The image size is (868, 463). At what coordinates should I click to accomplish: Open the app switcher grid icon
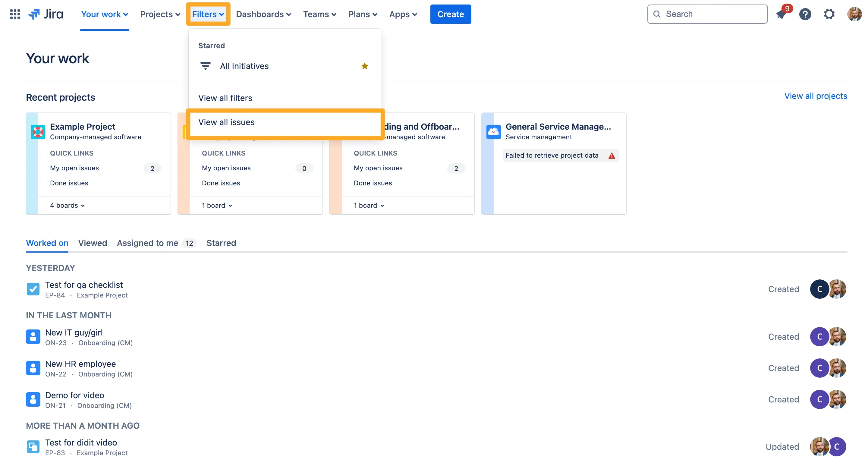click(15, 14)
